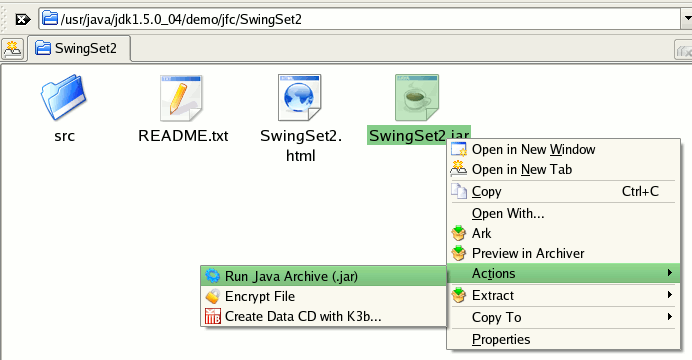
Task: Select the SwingSet2.jar coffee cup icon
Action: 417,98
